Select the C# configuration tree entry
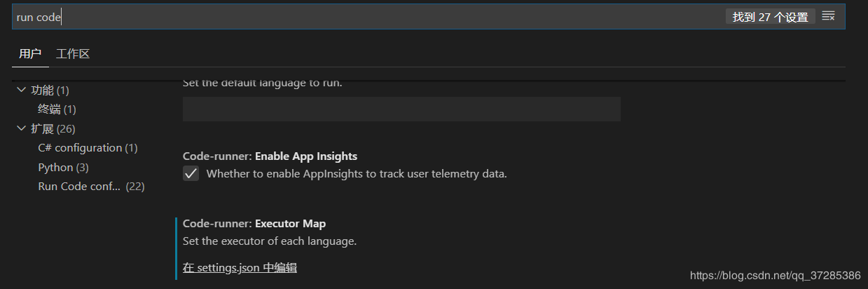Image resolution: width=868 pixels, height=289 pixels. coord(88,148)
